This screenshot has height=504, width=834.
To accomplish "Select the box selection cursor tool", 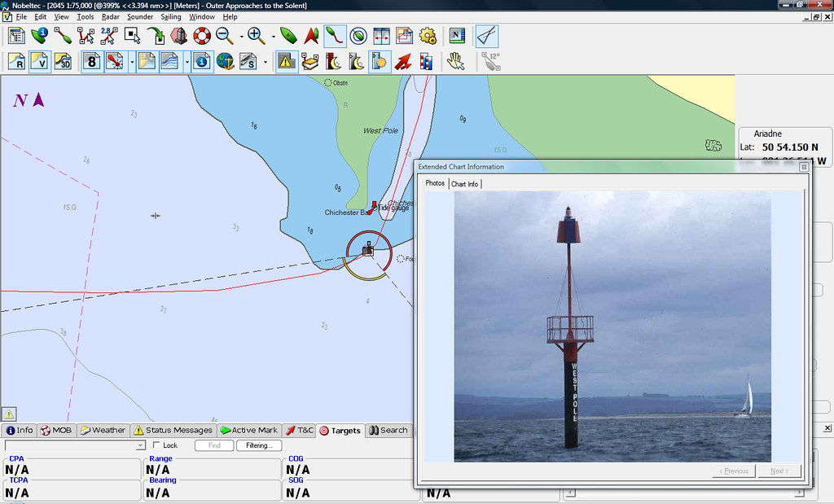I will pos(132,36).
